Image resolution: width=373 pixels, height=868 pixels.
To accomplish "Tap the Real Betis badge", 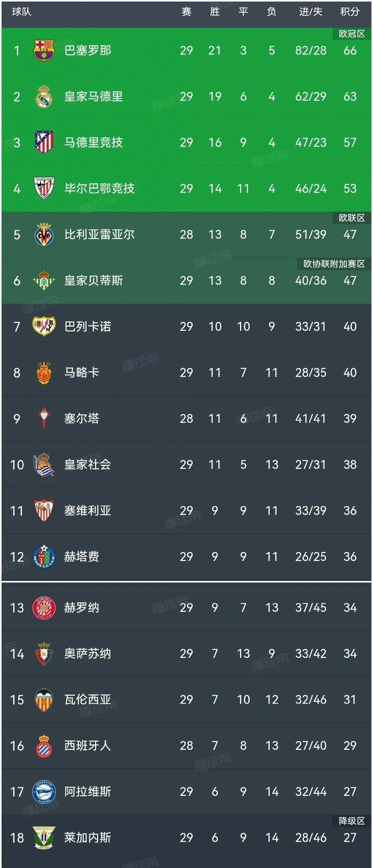I will point(44,280).
